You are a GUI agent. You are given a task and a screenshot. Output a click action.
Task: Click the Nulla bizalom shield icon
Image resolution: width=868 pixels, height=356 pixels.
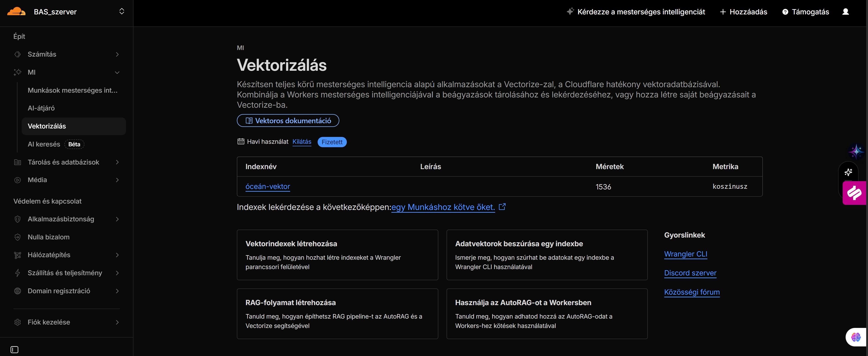pos(18,237)
